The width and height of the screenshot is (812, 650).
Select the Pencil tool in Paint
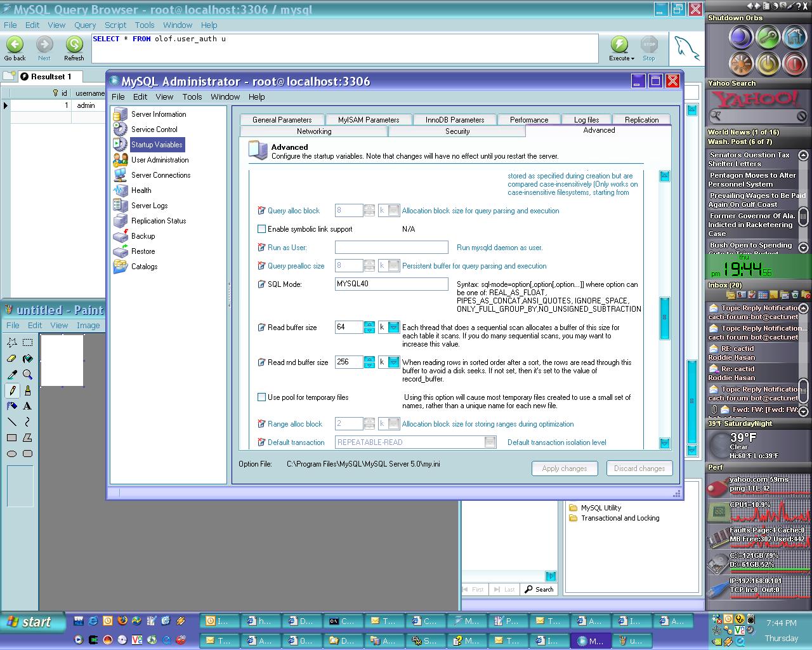[x=12, y=390]
